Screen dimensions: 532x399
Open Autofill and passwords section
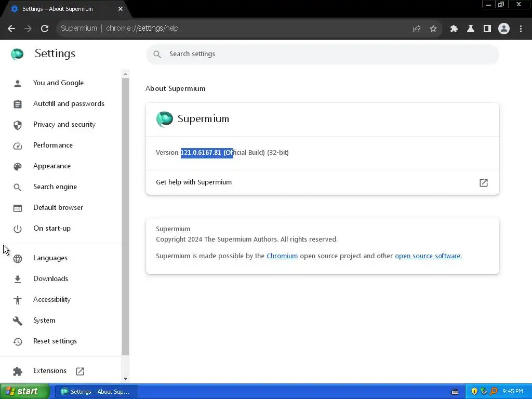tap(69, 103)
